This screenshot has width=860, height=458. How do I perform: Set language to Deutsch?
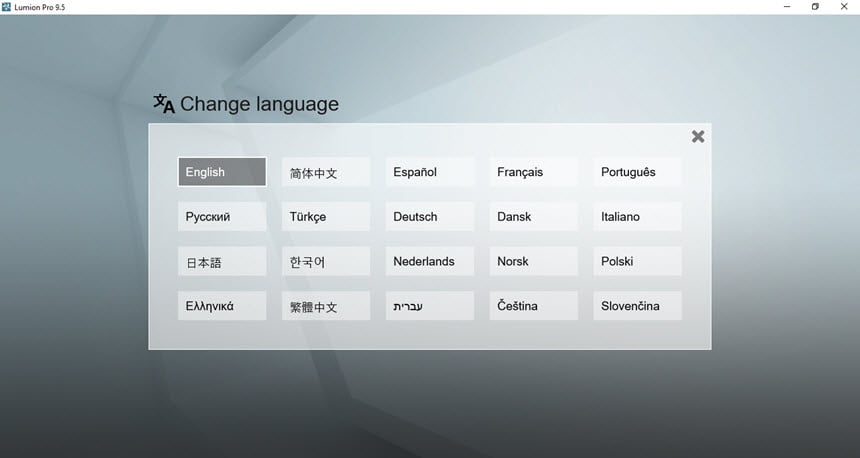coord(429,217)
